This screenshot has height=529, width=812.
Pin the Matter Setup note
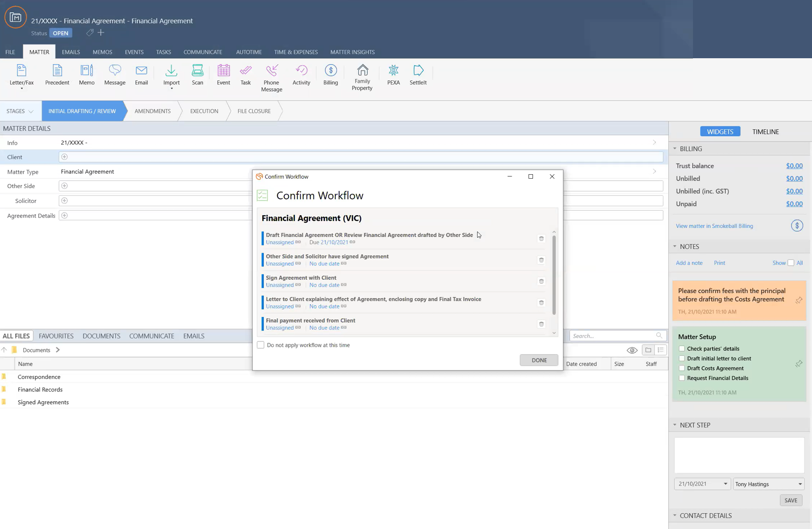(799, 364)
